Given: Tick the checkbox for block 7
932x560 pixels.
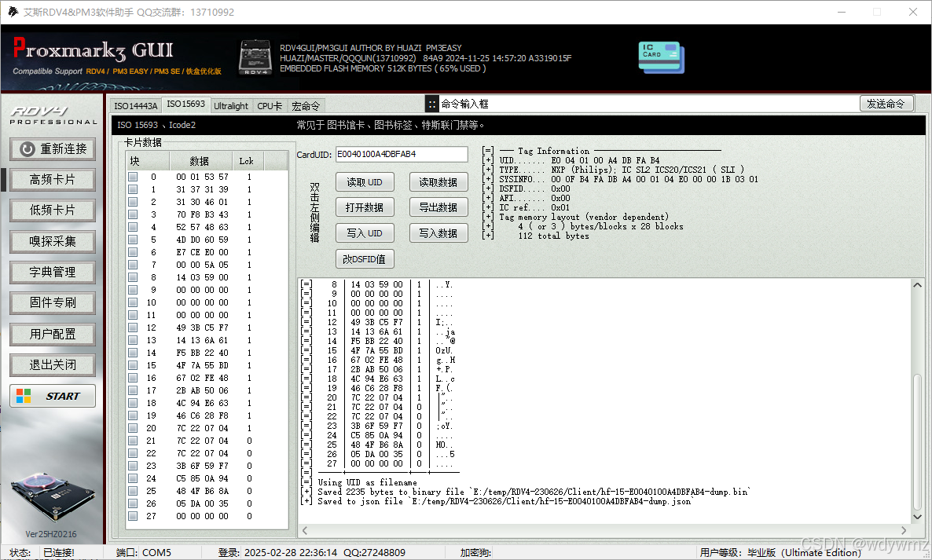Looking at the screenshot, I should click(133, 265).
